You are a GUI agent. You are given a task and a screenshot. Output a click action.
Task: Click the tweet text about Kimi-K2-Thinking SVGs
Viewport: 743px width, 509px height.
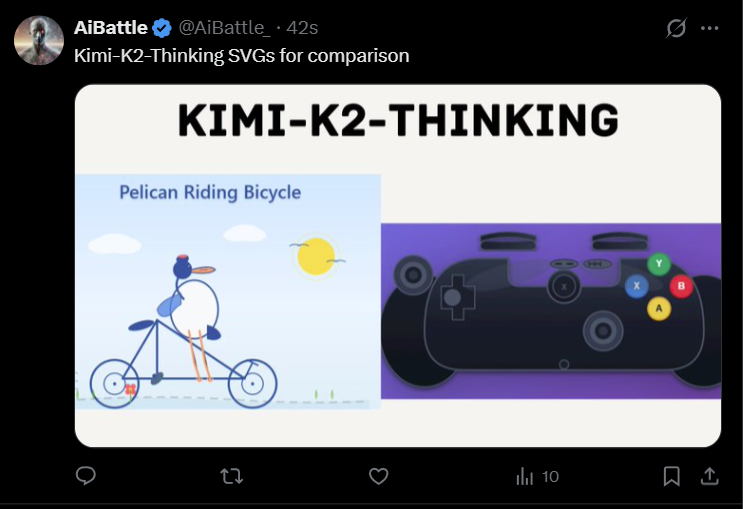242,55
